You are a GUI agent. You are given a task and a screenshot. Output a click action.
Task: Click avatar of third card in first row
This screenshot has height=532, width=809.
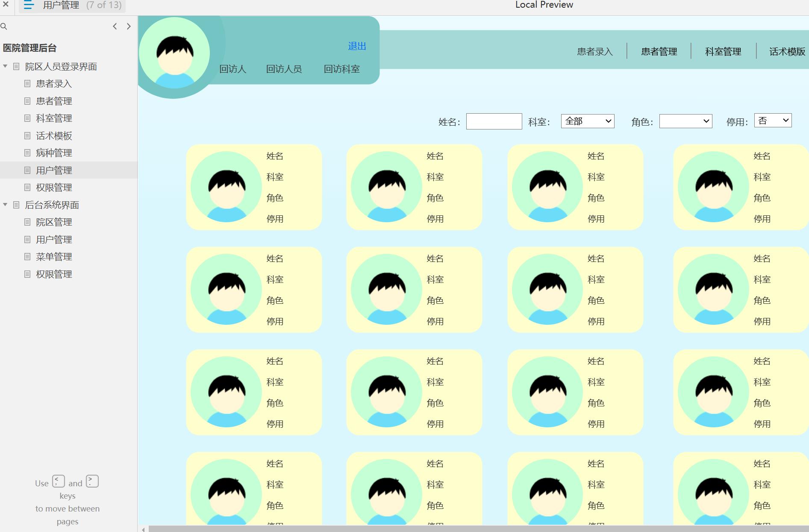[x=548, y=187]
